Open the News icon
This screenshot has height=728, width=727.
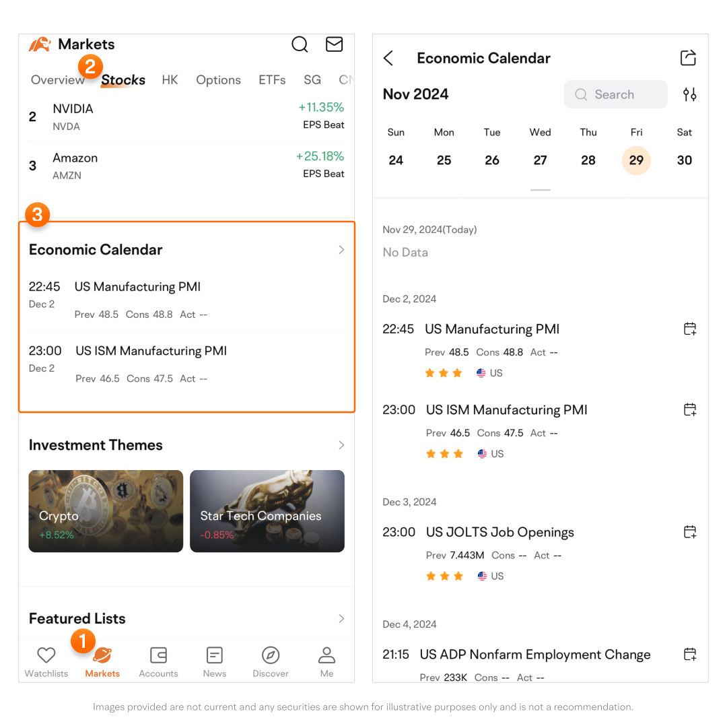point(214,655)
